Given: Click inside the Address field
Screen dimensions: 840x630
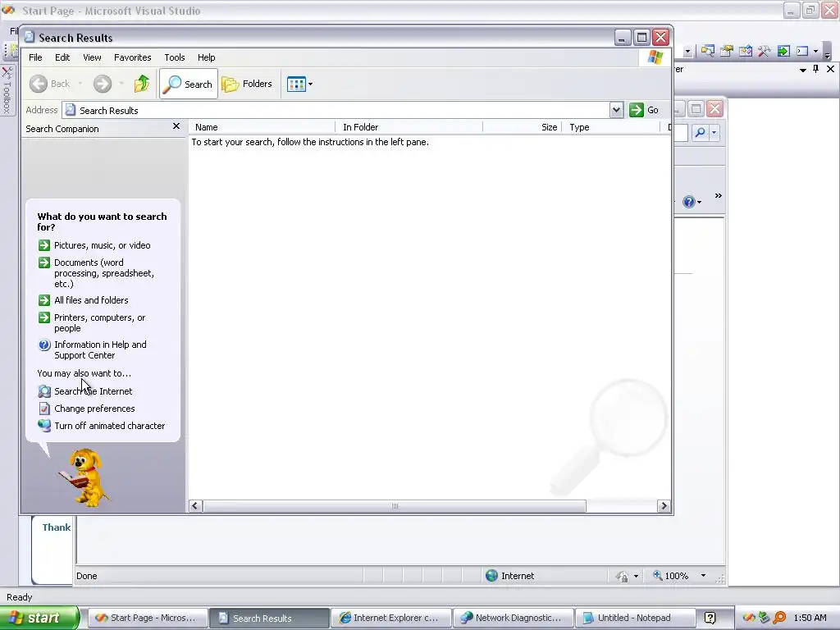Looking at the screenshot, I should click(336, 110).
